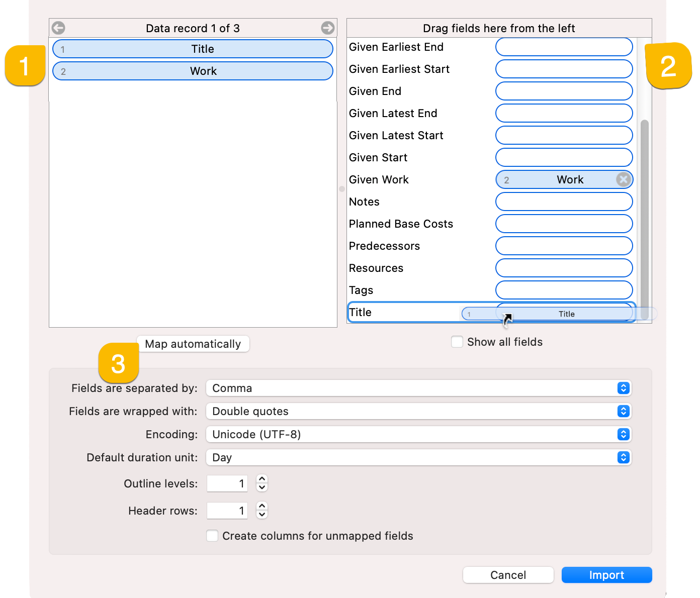Click the up stepper for Outline levels
The image size is (700, 598).
tap(262, 479)
